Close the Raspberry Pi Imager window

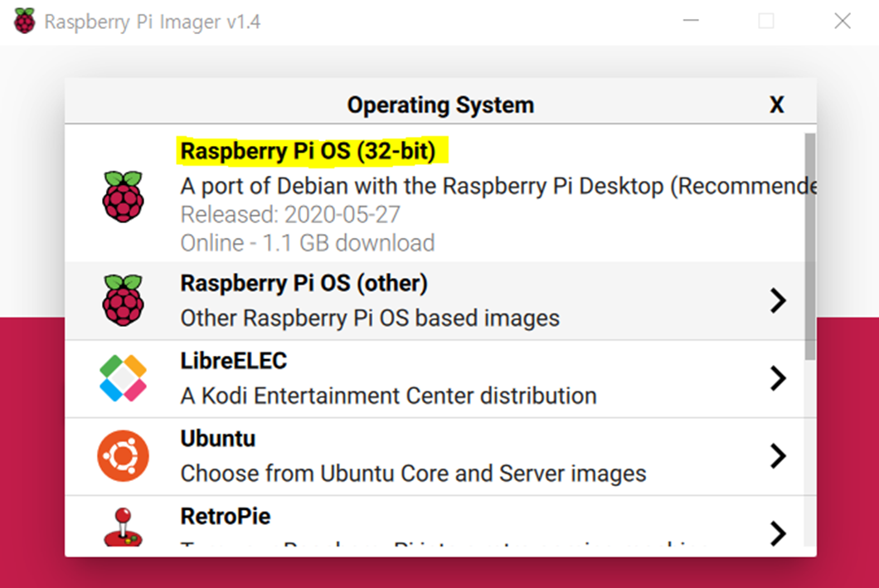842,21
